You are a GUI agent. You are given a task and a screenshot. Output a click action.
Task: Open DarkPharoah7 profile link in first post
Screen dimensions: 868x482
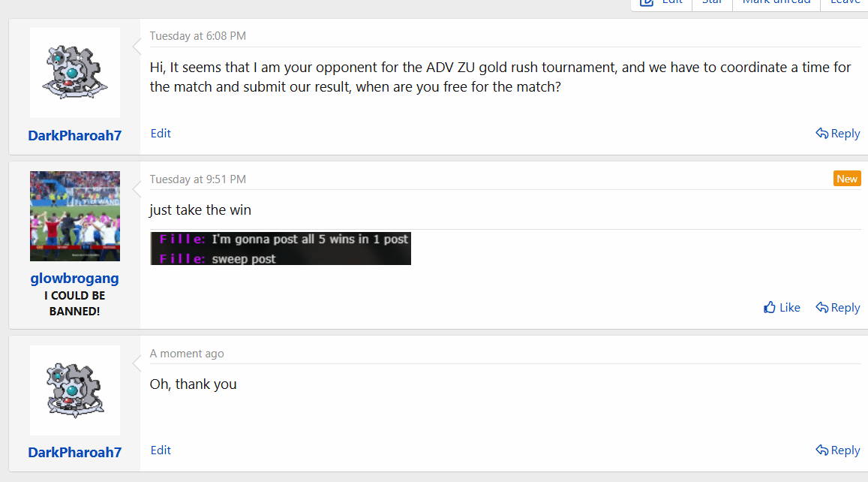click(74, 136)
